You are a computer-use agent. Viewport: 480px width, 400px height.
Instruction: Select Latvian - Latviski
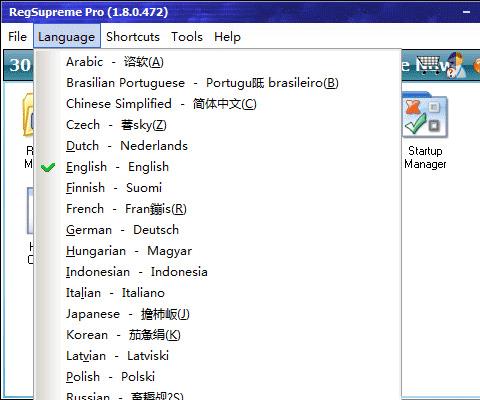[218, 356]
